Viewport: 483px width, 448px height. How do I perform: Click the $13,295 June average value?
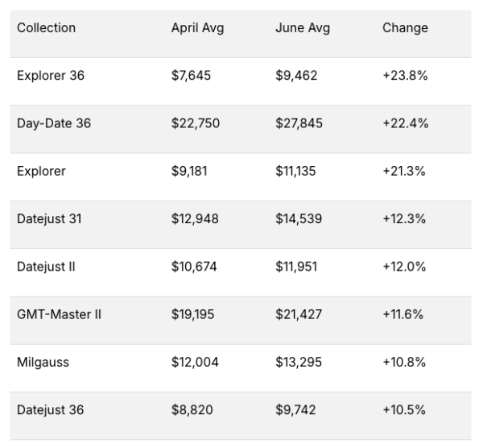(299, 363)
